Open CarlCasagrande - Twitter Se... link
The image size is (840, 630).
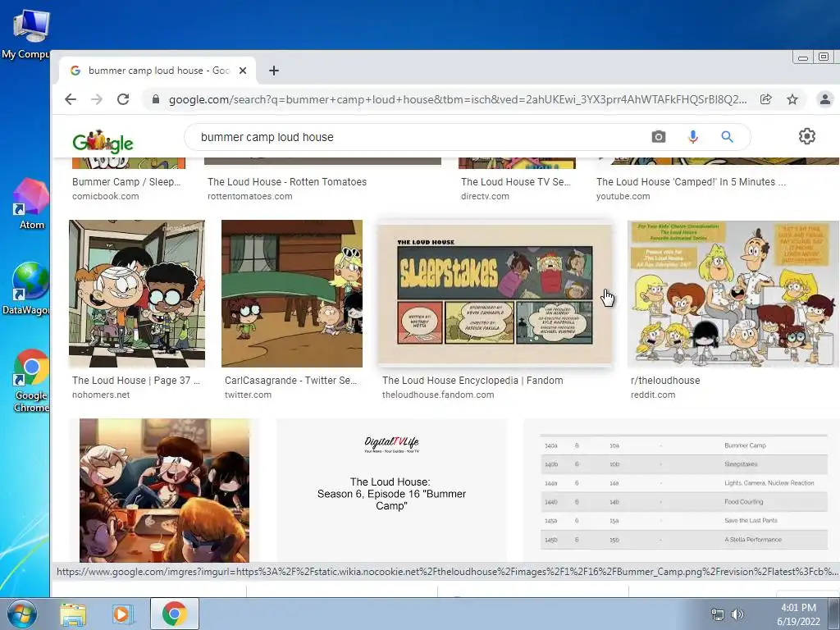291,381
